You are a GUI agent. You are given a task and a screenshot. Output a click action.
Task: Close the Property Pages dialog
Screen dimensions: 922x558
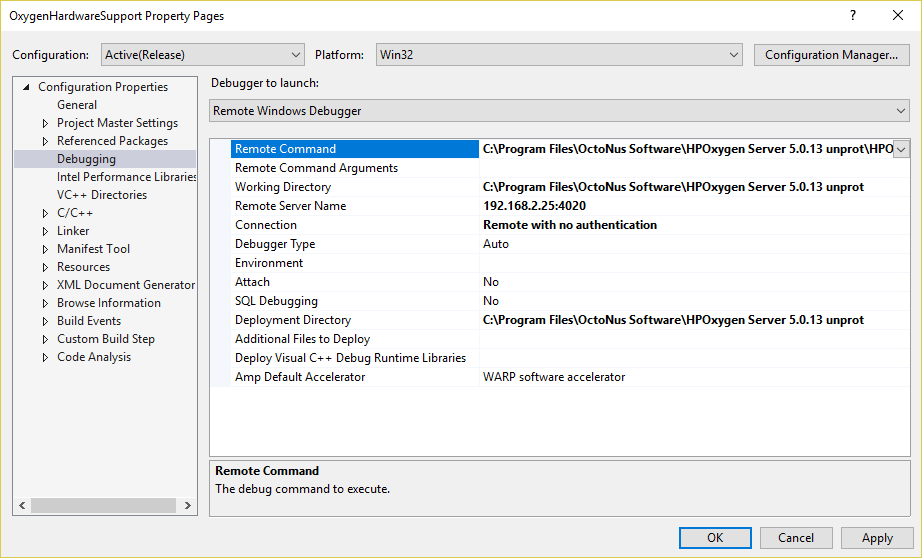[898, 16]
